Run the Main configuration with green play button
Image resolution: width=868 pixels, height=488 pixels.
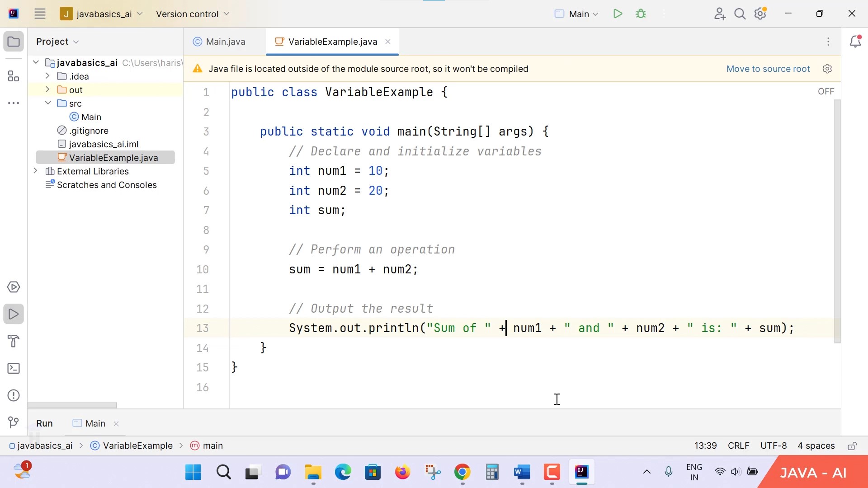point(618,14)
